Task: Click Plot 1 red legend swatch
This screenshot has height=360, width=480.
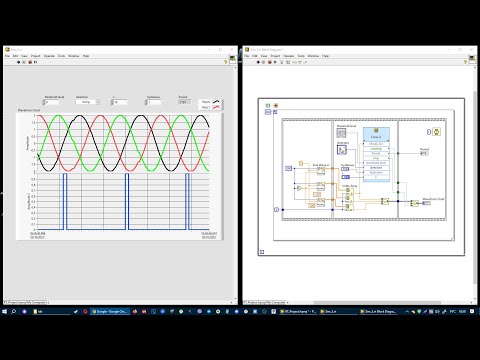Action: (x=217, y=107)
